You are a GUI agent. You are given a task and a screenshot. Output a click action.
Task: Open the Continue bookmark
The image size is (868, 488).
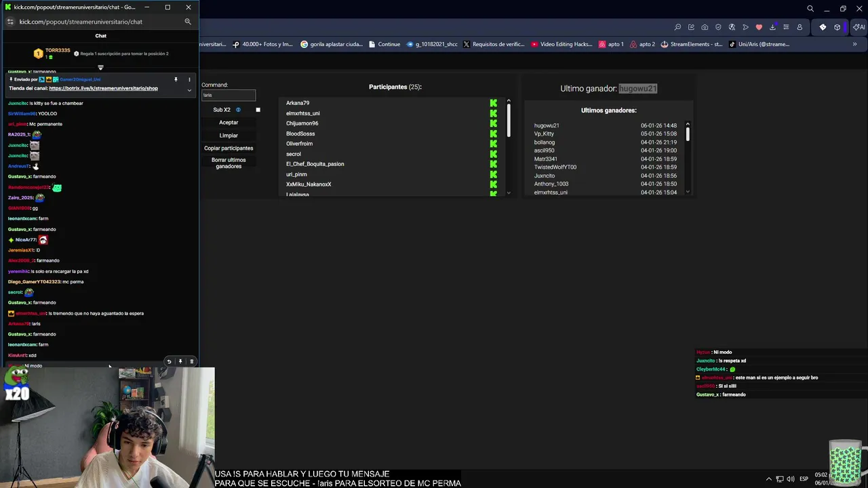pyautogui.click(x=384, y=44)
